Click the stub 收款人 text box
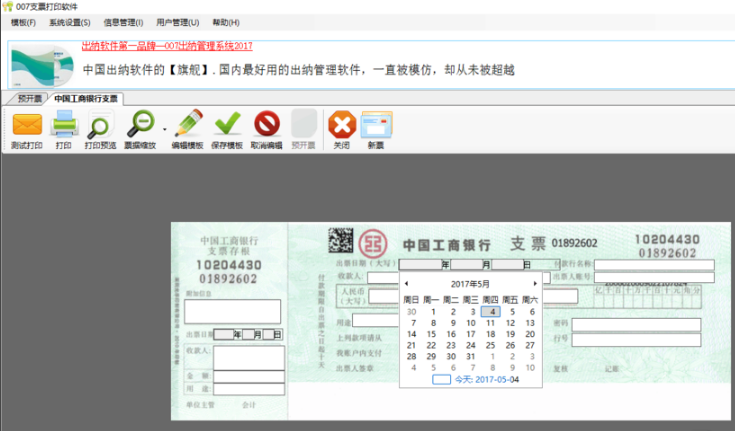Image resolution: width=735 pixels, height=431 pixels. [x=249, y=358]
